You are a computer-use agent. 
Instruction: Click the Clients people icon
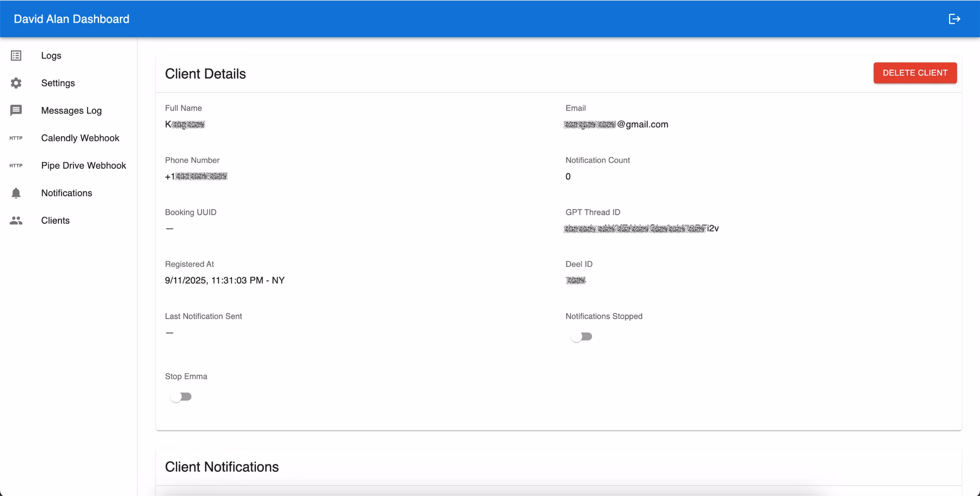tap(16, 220)
